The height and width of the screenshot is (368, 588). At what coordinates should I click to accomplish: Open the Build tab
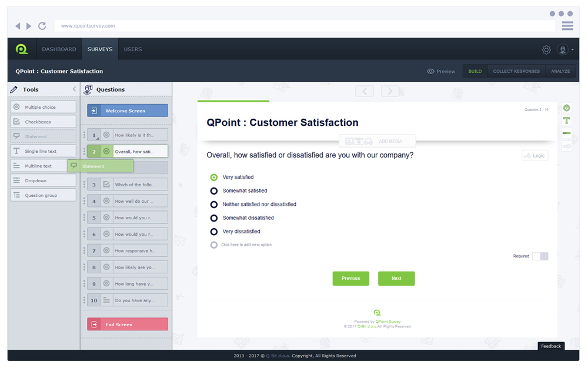[475, 71]
